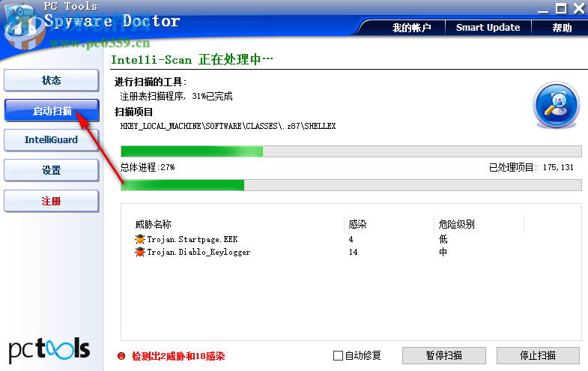Open the 帮助 menu
This screenshot has height=371, width=588.
tap(561, 28)
